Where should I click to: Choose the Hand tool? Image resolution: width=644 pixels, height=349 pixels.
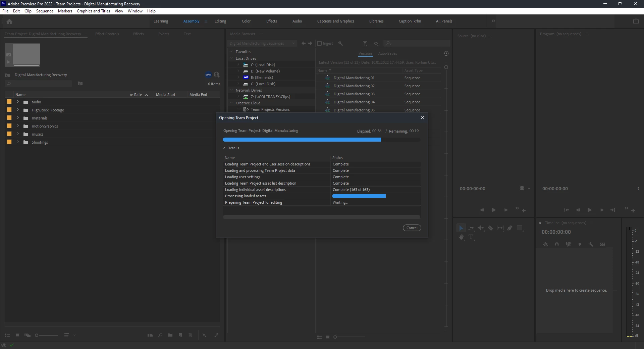(461, 237)
